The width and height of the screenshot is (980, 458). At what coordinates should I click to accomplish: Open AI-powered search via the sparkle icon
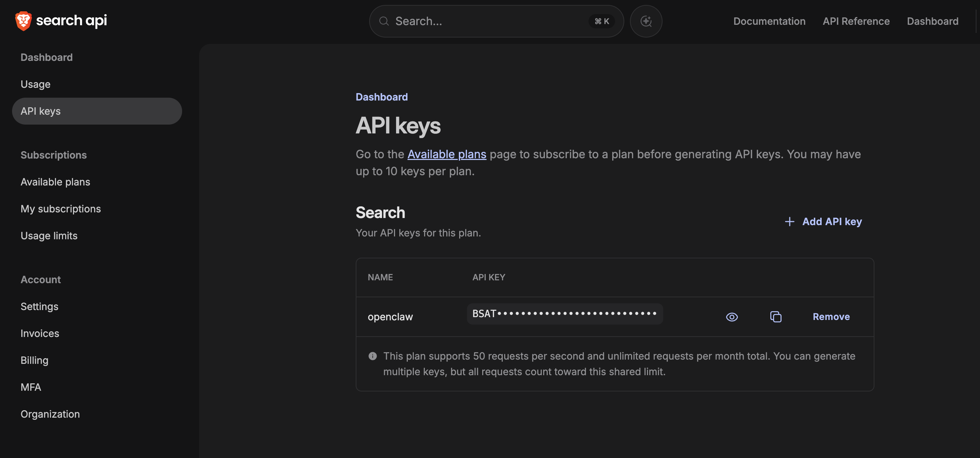[646, 21]
